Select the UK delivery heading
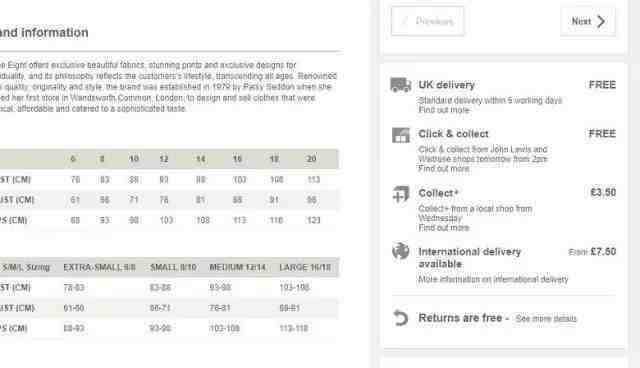Image resolution: width=640 pixels, height=368 pixels. [x=447, y=85]
